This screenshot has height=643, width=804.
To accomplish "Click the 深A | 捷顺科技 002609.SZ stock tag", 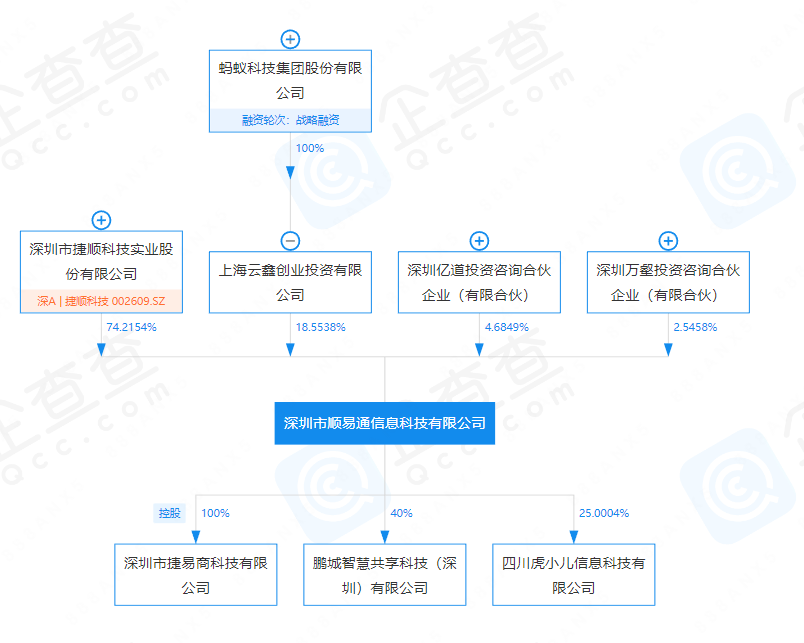I will coord(102,301).
